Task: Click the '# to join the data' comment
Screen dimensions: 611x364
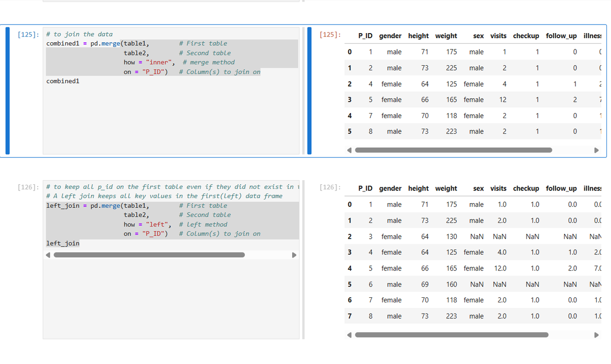Action: (x=79, y=34)
